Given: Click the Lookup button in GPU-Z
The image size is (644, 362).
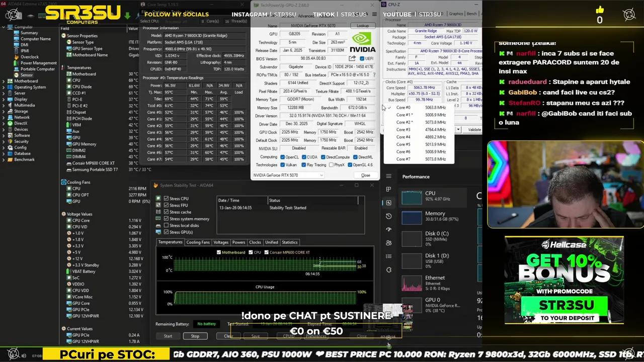Looking at the screenshot, I should (363, 26).
